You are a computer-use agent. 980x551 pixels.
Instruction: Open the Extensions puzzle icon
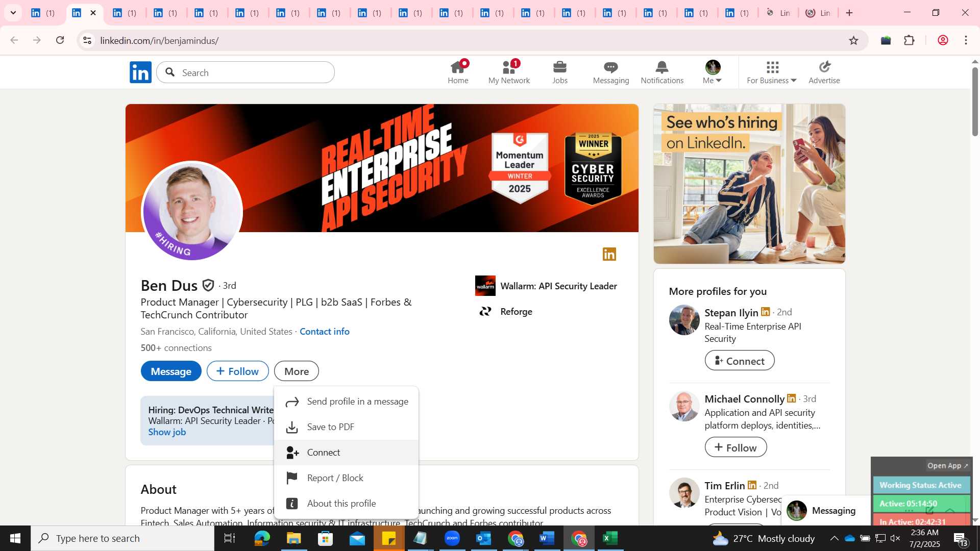[909, 40]
